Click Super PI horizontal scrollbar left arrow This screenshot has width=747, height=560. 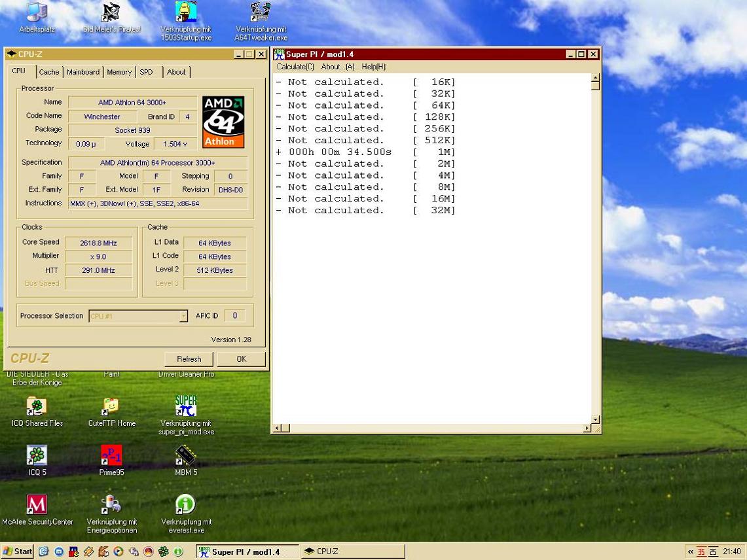coord(277,429)
